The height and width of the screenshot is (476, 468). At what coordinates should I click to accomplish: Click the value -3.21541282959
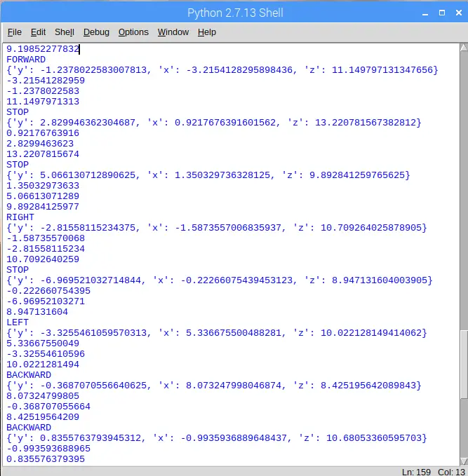point(46,81)
